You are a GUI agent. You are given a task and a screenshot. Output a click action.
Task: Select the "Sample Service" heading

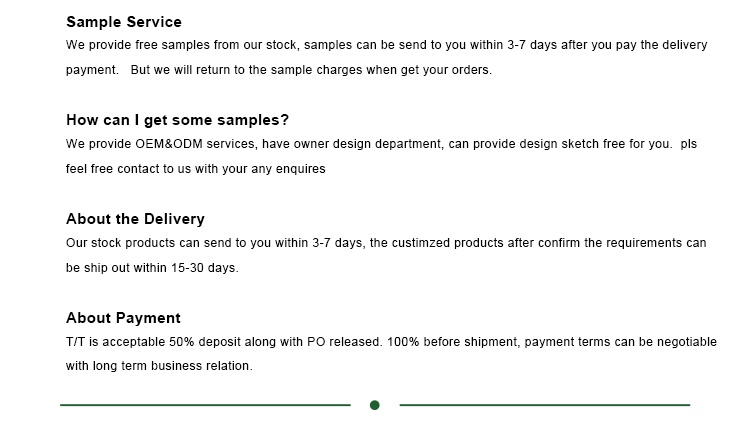click(x=124, y=21)
